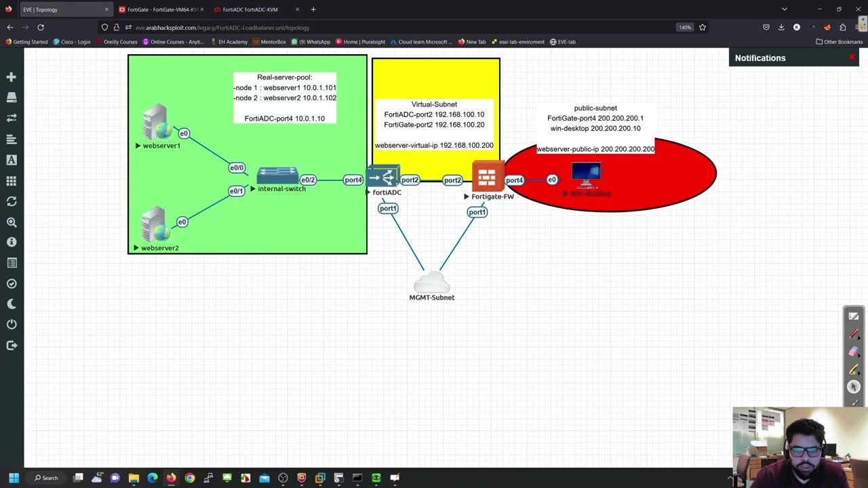The width and height of the screenshot is (868, 488).
Task: Open EVE-lab bookmark
Action: point(563,42)
